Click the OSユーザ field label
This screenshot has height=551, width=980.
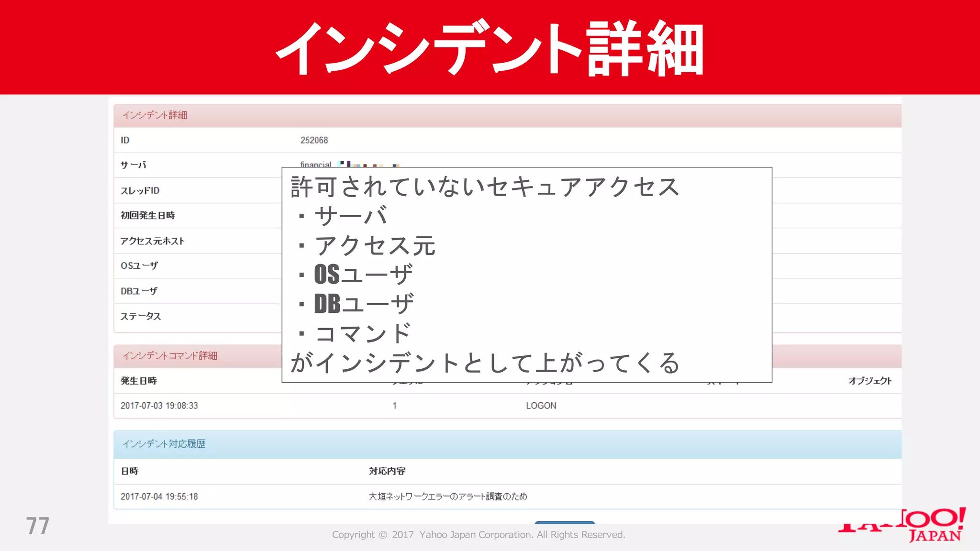[139, 265]
